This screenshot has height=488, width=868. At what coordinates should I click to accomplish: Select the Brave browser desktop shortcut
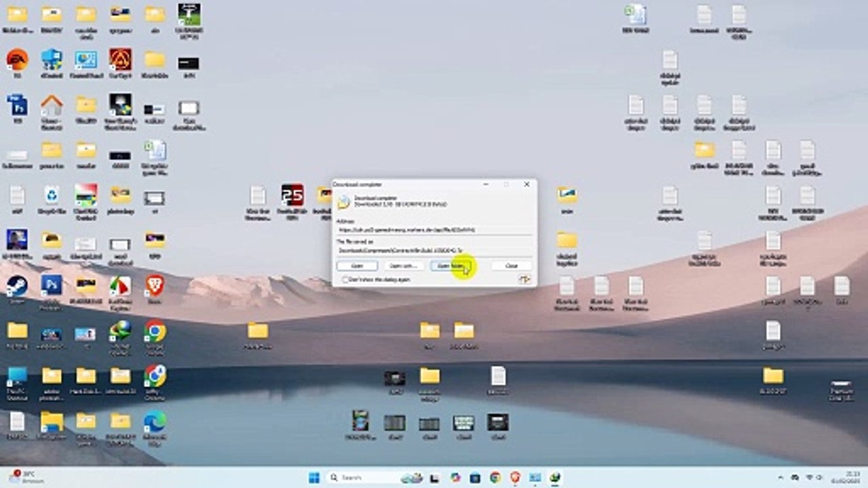(155, 285)
